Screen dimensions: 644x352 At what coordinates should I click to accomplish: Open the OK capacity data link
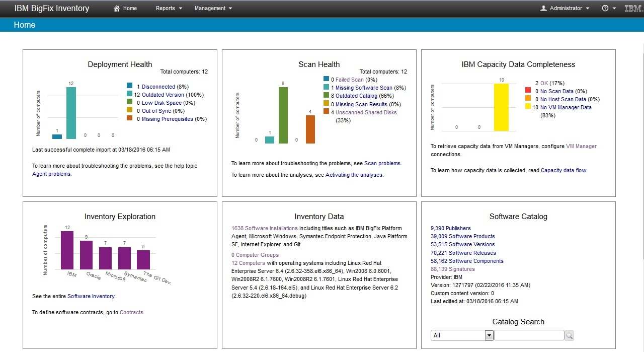[544, 83]
